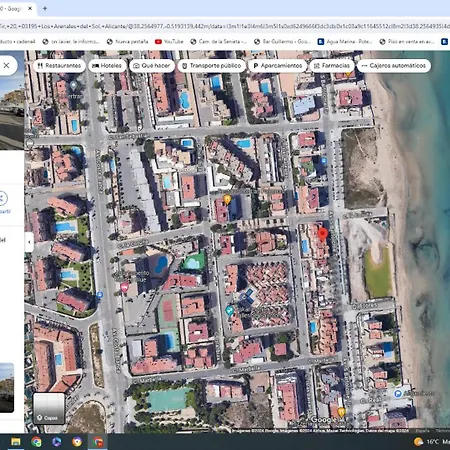Open the blue media player taskbar icon
The height and width of the screenshot is (450, 450).
tap(57, 442)
